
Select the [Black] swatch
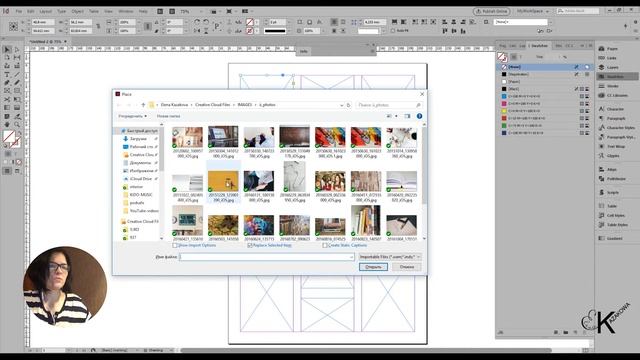point(544,89)
